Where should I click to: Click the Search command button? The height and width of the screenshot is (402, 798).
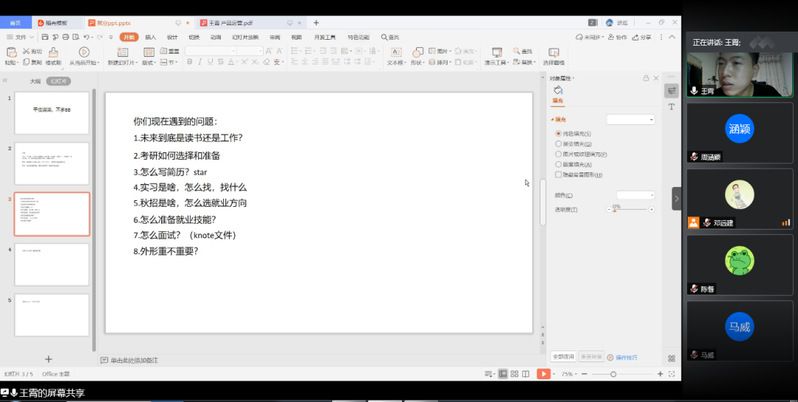(390, 37)
